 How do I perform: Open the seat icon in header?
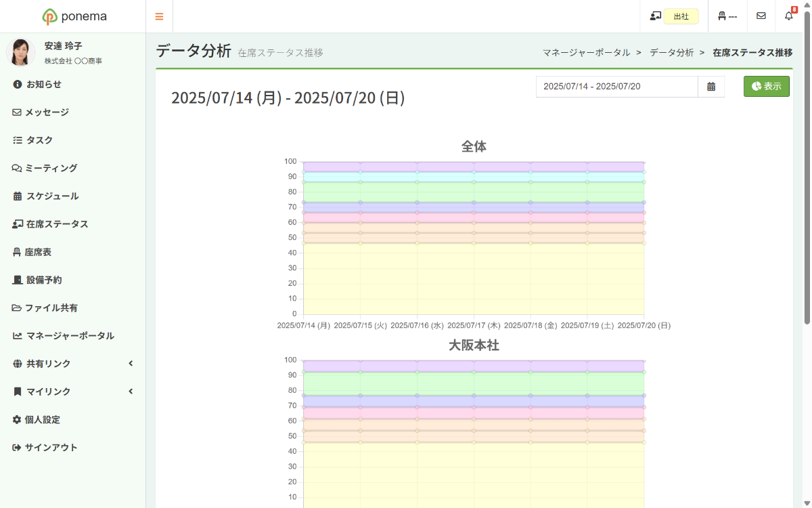(x=727, y=16)
